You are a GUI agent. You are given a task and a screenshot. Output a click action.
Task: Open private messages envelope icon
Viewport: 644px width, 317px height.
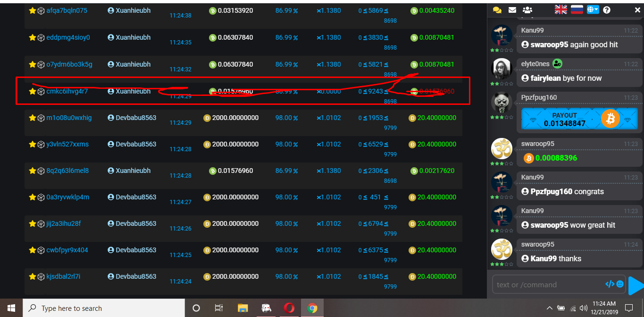point(512,10)
